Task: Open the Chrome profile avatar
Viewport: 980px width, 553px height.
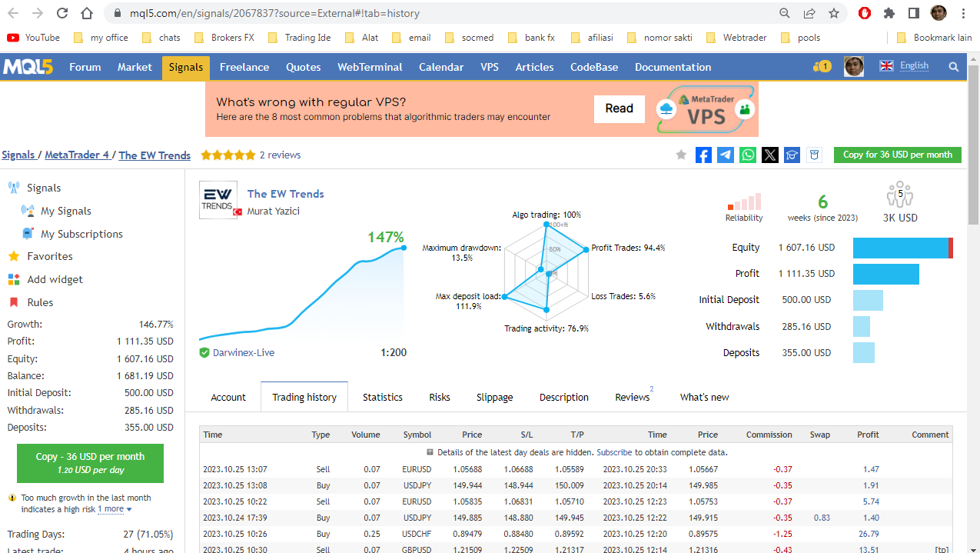Action: point(938,13)
